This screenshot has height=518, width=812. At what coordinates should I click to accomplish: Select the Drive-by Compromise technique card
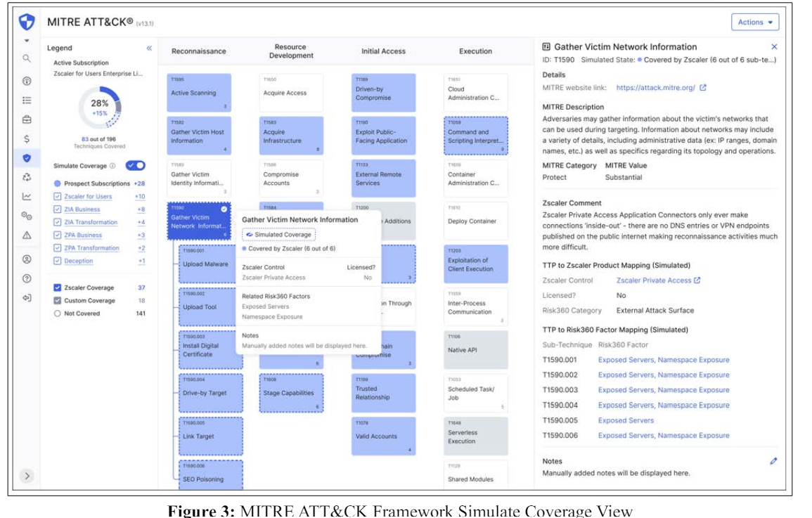coord(383,93)
